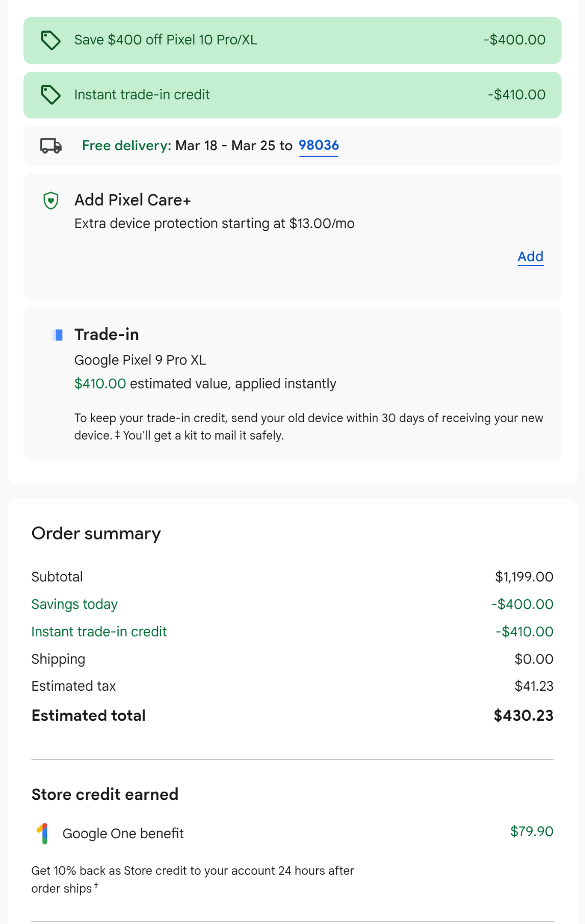Click the Google One logo icon

43,833
